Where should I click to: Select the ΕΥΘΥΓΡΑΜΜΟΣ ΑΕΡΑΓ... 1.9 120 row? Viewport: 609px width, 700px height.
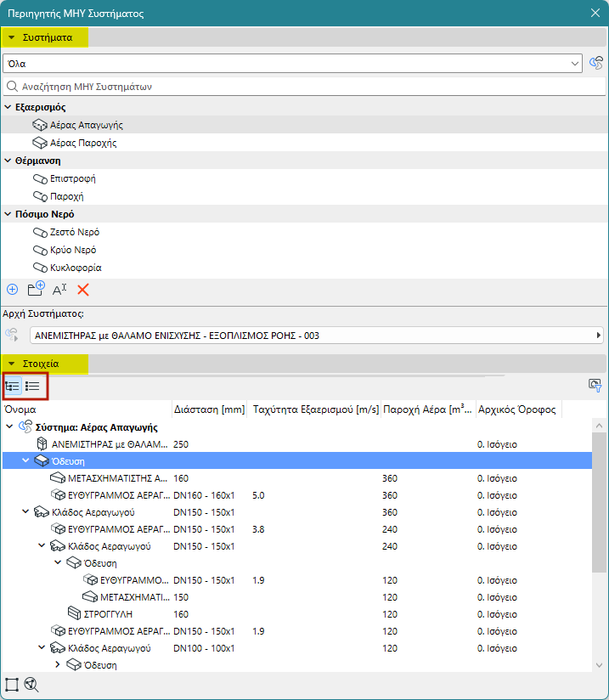pos(297,631)
